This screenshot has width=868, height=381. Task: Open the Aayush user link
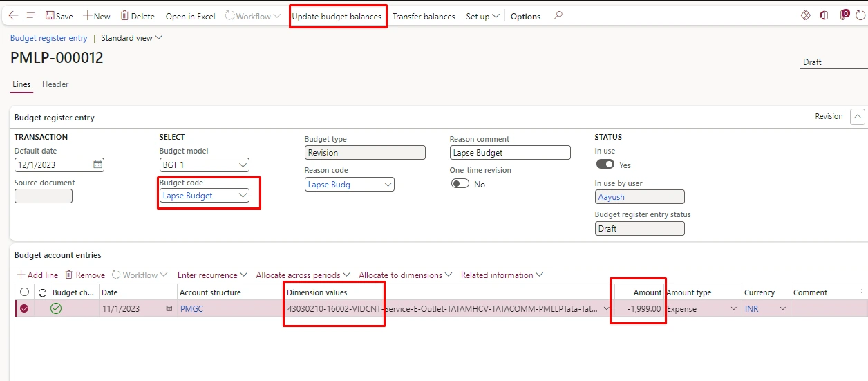611,197
